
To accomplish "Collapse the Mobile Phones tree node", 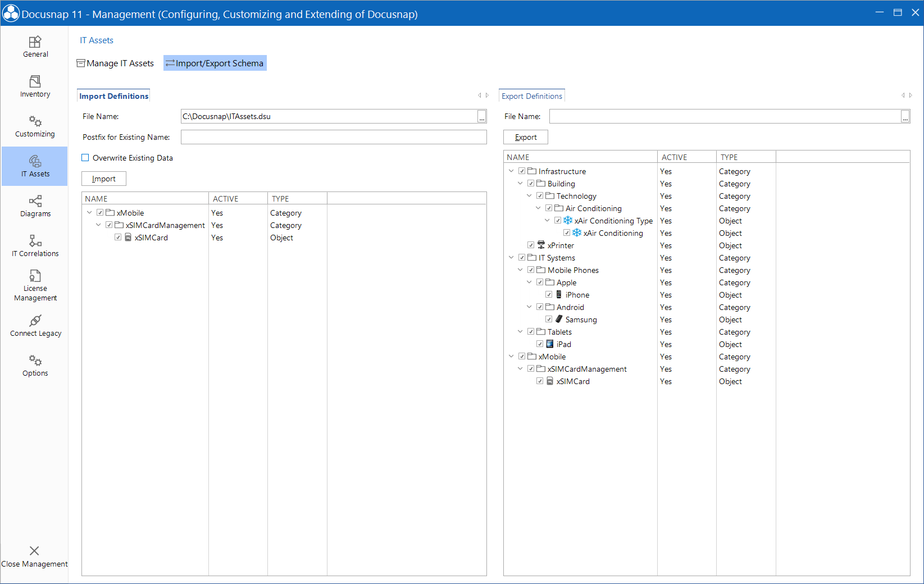I will [520, 270].
